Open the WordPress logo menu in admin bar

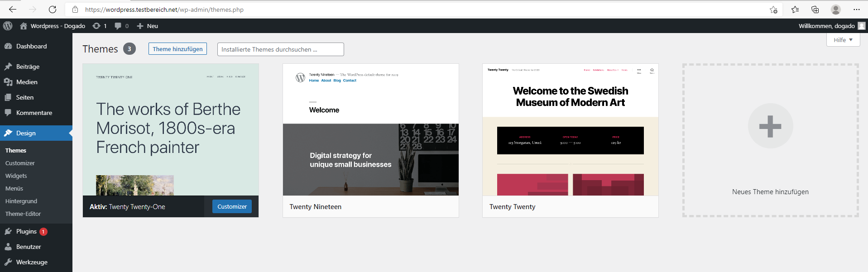point(8,26)
